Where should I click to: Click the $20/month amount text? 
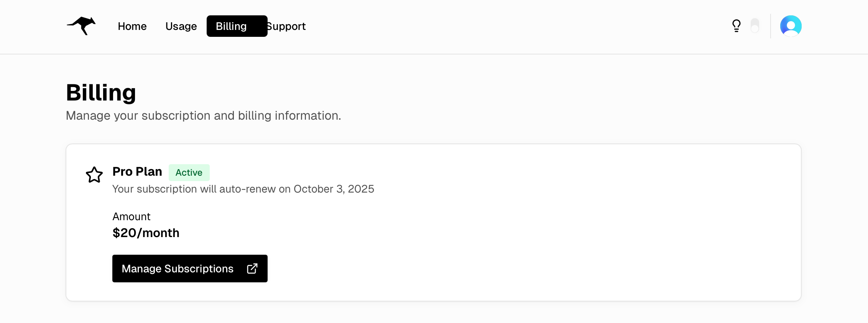click(146, 233)
